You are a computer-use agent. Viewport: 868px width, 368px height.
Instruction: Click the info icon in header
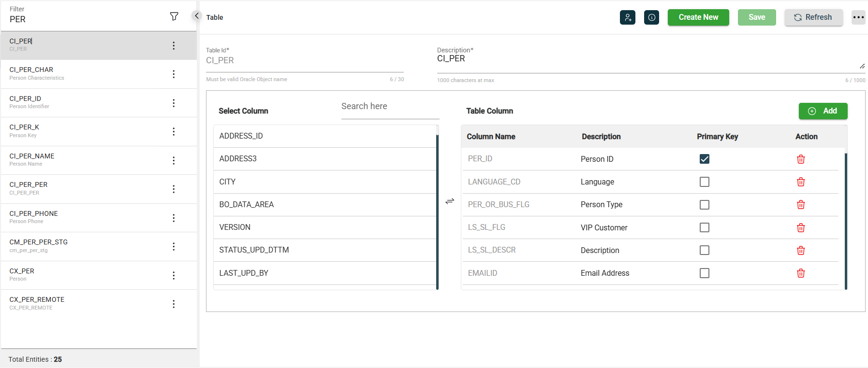pyautogui.click(x=651, y=17)
